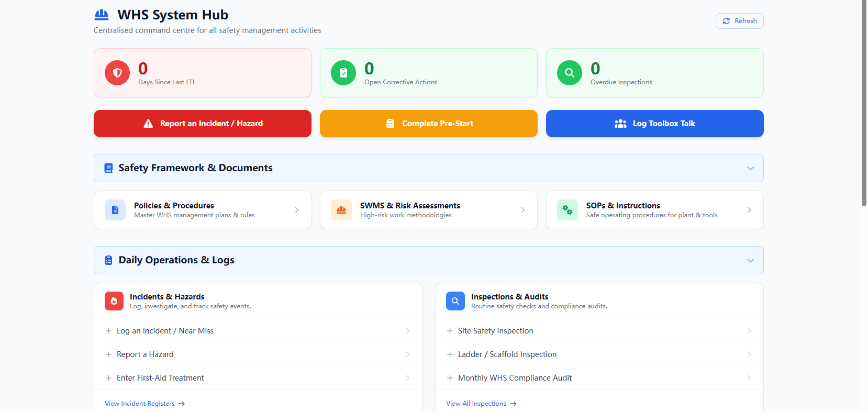Click the plus icon beside Report a Hazard
The height and width of the screenshot is (412, 868).
[x=108, y=354]
